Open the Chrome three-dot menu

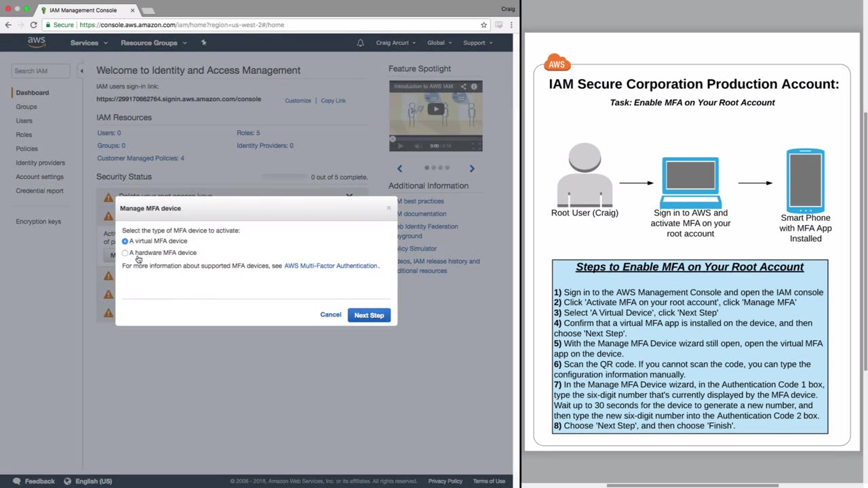tap(511, 25)
